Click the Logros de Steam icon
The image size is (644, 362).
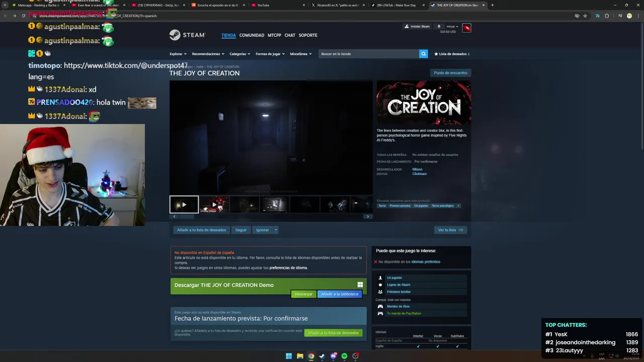pyautogui.click(x=380, y=285)
